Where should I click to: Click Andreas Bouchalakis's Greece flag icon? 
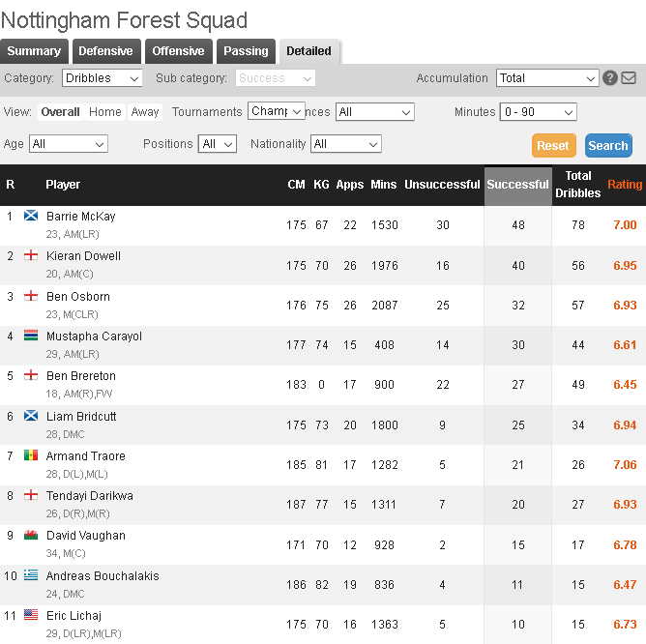tap(31, 576)
